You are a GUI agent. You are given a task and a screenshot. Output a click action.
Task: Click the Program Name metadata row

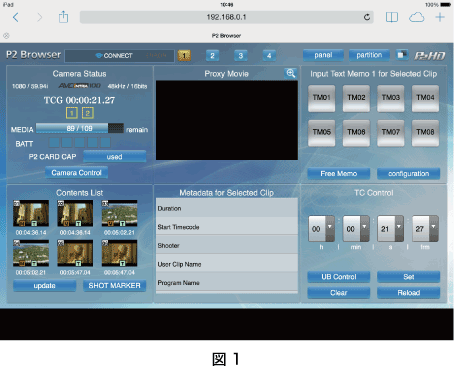(x=227, y=283)
